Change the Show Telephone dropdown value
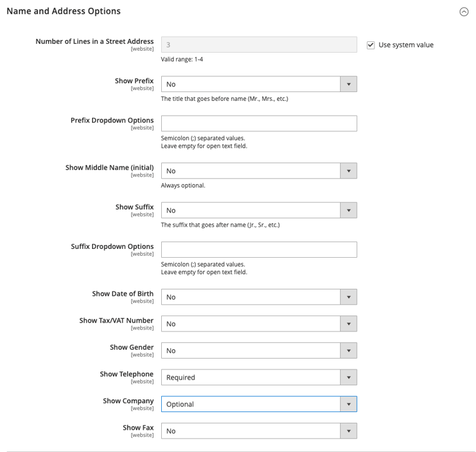Screen dimensions: 476x452 pyautogui.click(x=258, y=377)
